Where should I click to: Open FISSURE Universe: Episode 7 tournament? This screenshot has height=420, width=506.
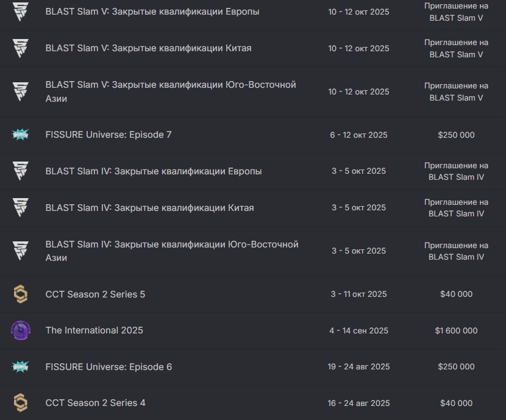coord(109,135)
